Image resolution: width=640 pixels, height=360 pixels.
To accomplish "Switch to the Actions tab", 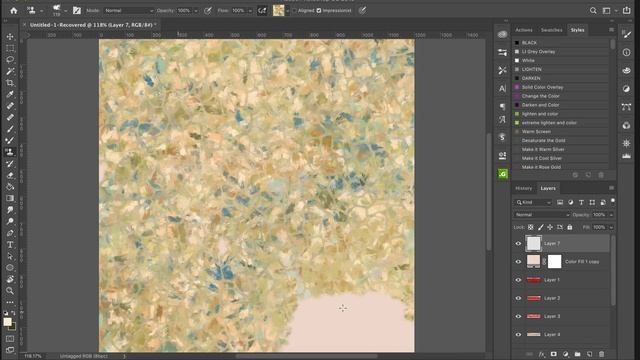I will pyautogui.click(x=524, y=30).
